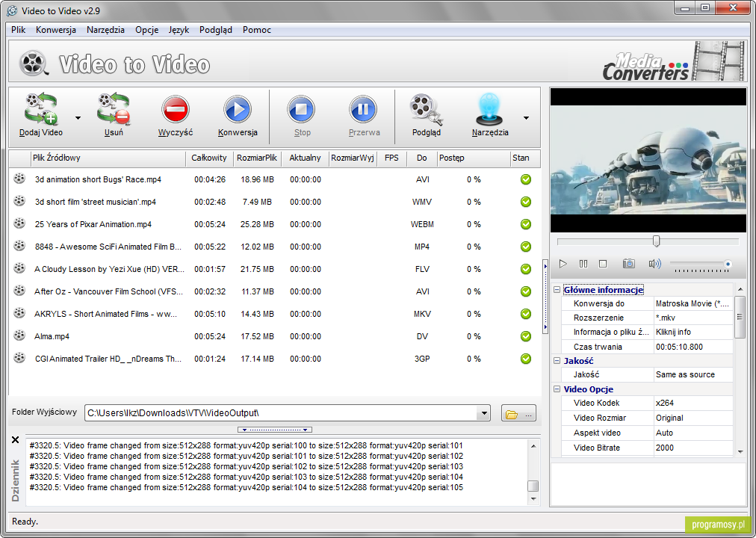Browse for output folder with folder icon button

518,413
